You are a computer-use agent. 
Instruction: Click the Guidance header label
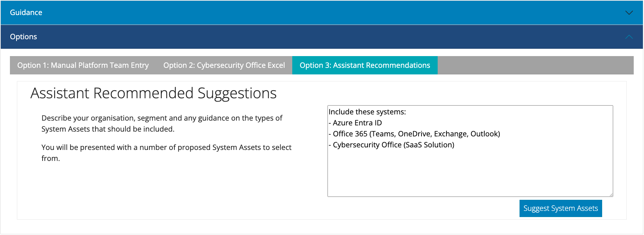click(26, 12)
